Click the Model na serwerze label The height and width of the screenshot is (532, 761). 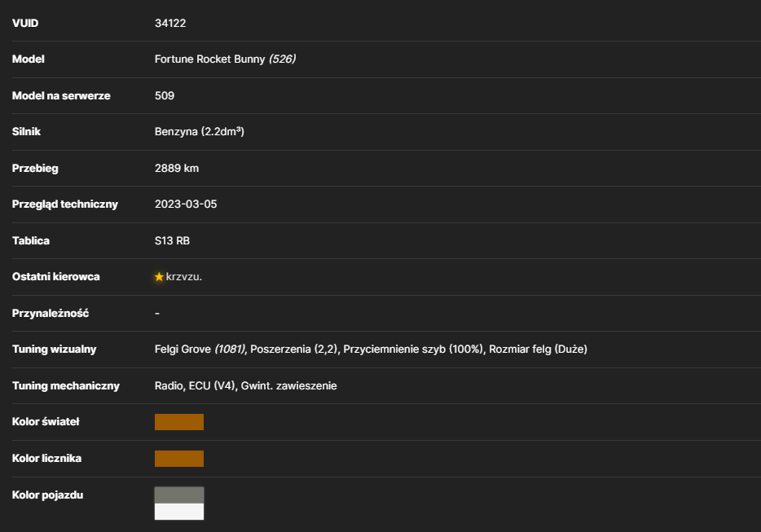[61, 95]
